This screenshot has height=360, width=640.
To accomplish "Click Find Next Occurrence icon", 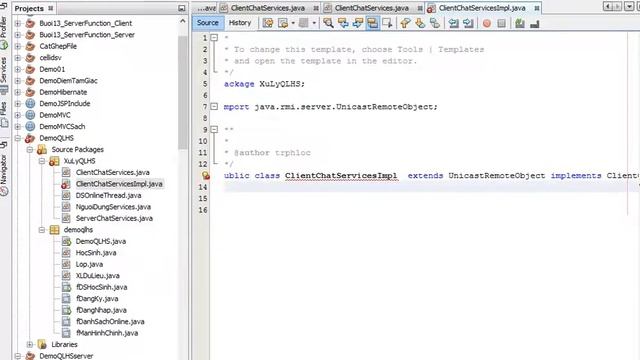I will pyautogui.click(x=358, y=23).
